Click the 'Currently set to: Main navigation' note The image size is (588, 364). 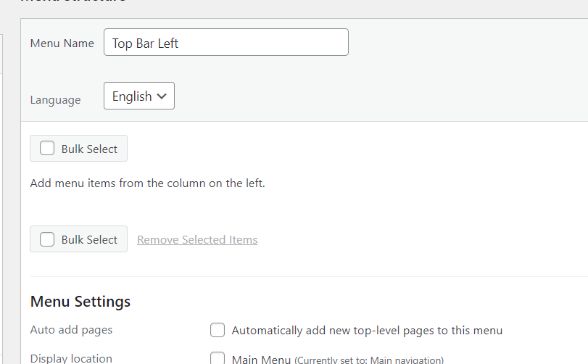coord(369,360)
